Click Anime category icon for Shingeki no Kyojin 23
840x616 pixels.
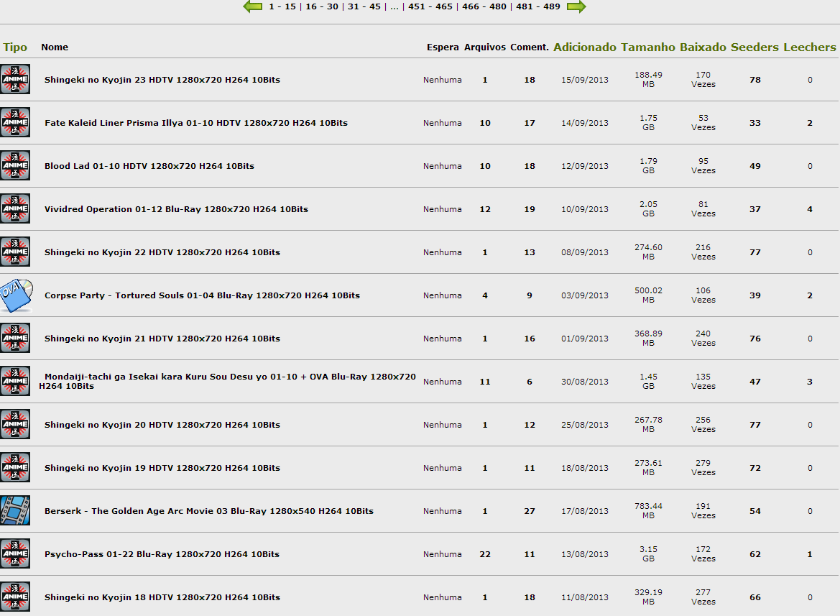(x=15, y=79)
